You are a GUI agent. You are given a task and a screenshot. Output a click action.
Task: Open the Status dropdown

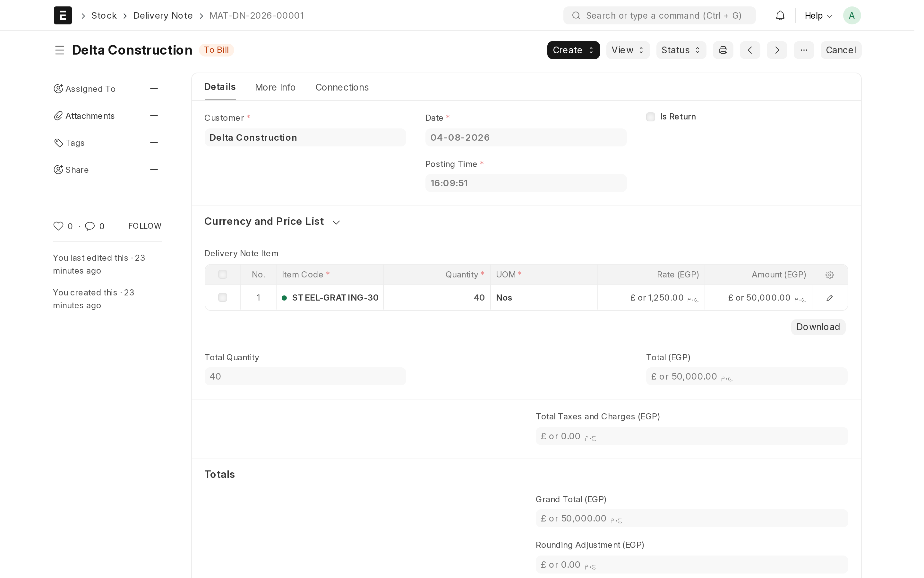[681, 50]
